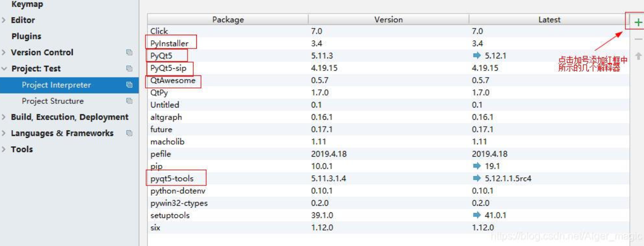Click the upgrade arrow in the pip row
The height and width of the screenshot is (246, 644).
(x=477, y=166)
